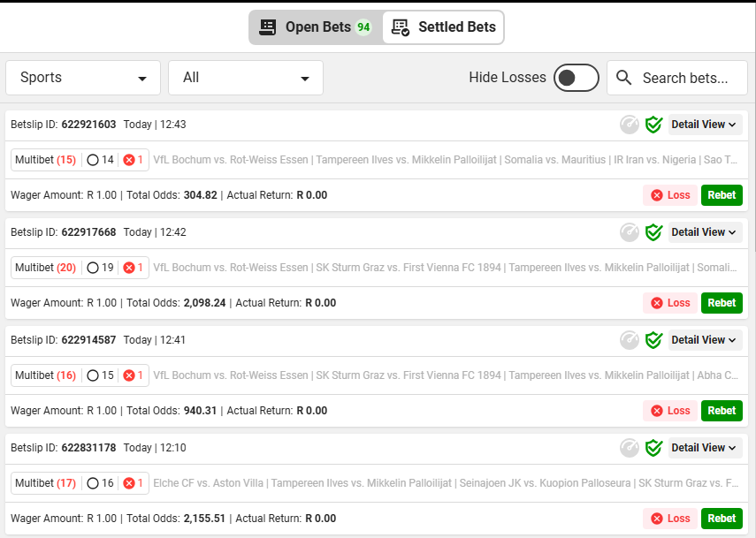Click the Loss badge for odds 2,155.51
The image size is (756, 538).
tap(670, 519)
